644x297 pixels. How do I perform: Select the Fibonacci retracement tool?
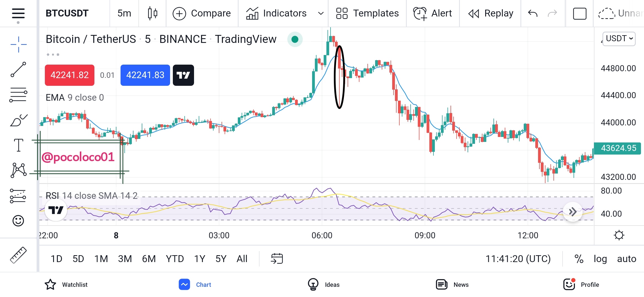click(x=18, y=95)
